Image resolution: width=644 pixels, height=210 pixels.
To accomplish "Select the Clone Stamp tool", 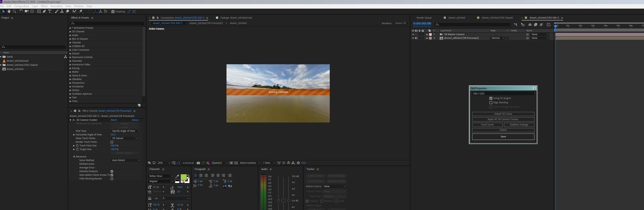I will (62, 11).
